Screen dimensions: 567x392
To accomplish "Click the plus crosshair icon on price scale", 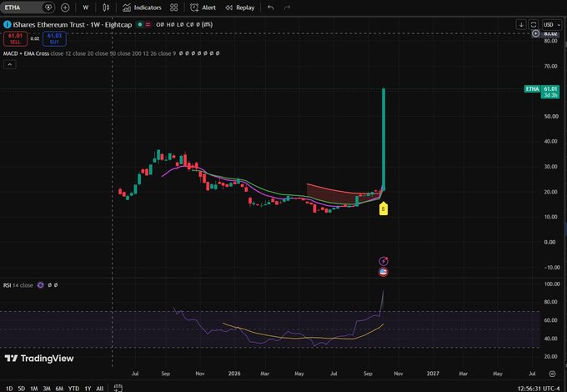I will (x=536, y=33).
